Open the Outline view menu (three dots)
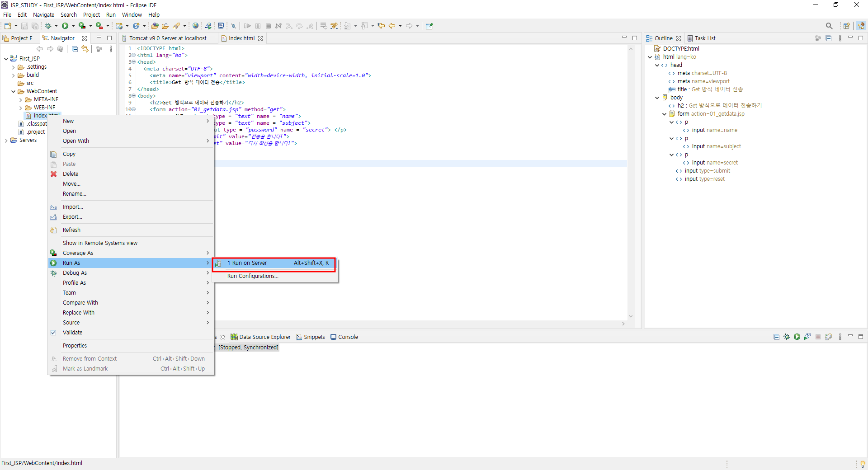The height and width of the screenshot is (470, 868). click(x=840, y=38)
